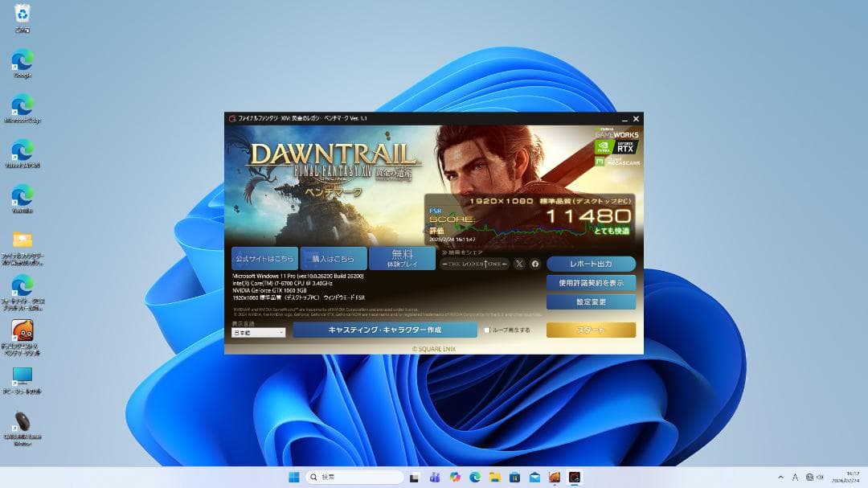Click キャスティング・キャラクター作成 character creation button
This screenshot has width=868, height=488.
point(385,330)
